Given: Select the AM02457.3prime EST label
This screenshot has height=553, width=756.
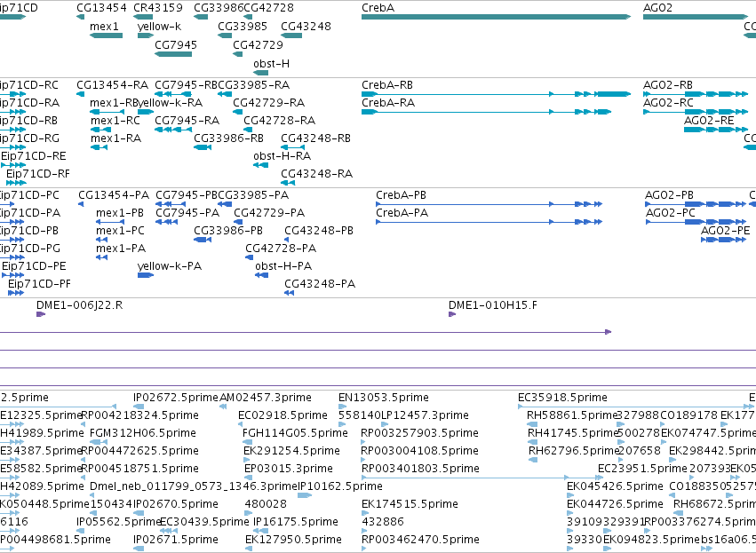Looking at the screenshot, I should click(x=266, y=398).
